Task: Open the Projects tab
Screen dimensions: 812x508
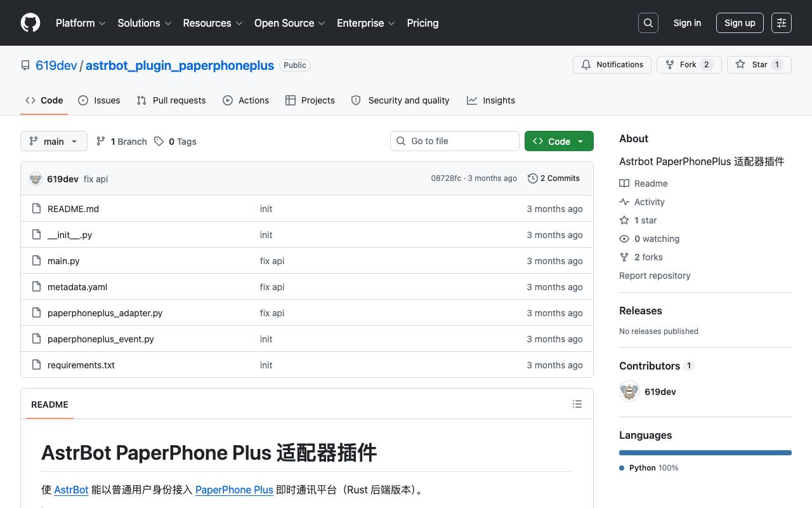Action: click(310, 100)
